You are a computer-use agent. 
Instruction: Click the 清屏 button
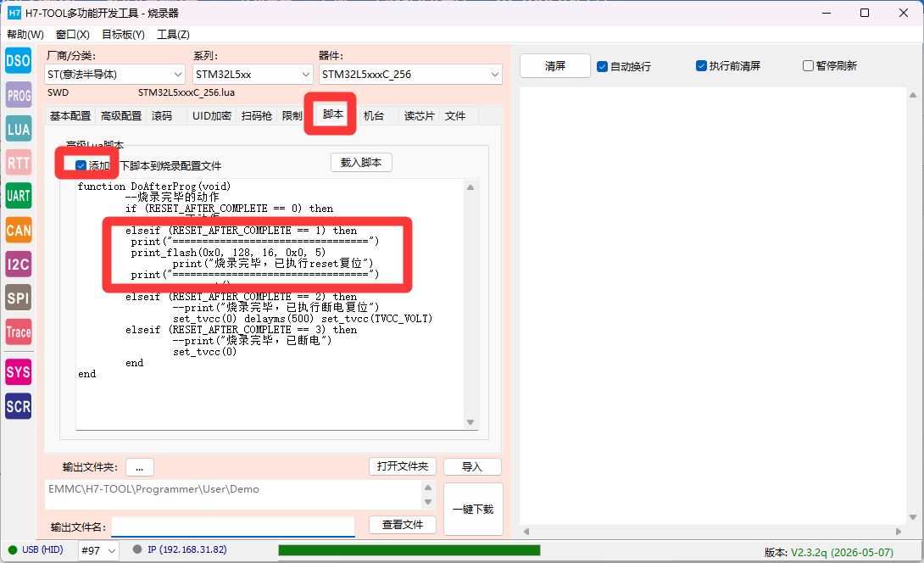click(555, 66)
